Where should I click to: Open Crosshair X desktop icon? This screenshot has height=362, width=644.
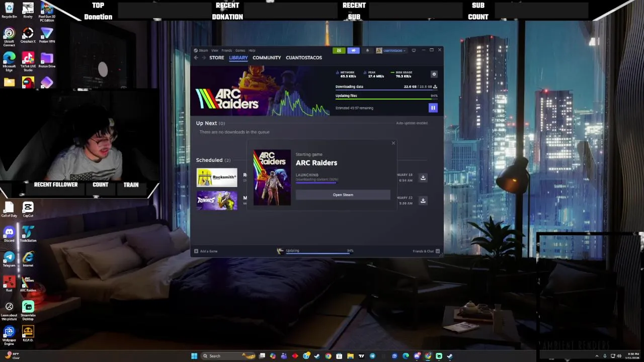point(28,35)
